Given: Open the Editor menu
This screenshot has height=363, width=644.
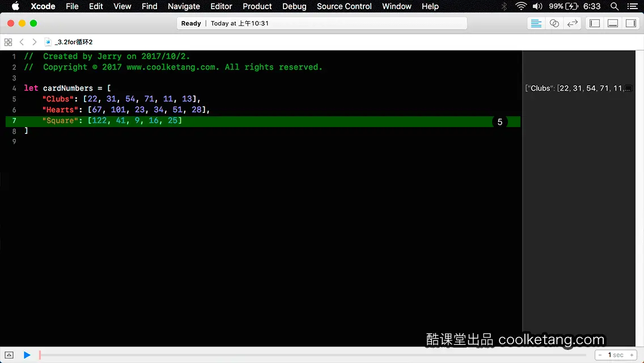Looking at the screenshot, I should coord(221,6).
